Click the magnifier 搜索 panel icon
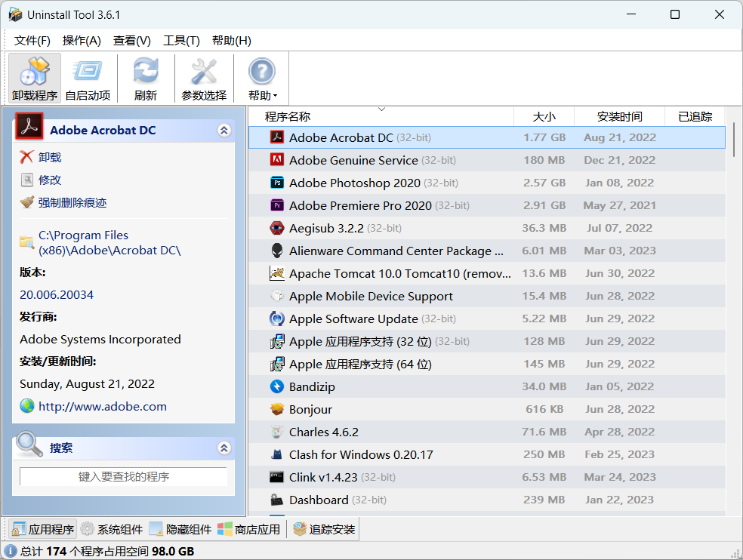 (x=29, y=444)
